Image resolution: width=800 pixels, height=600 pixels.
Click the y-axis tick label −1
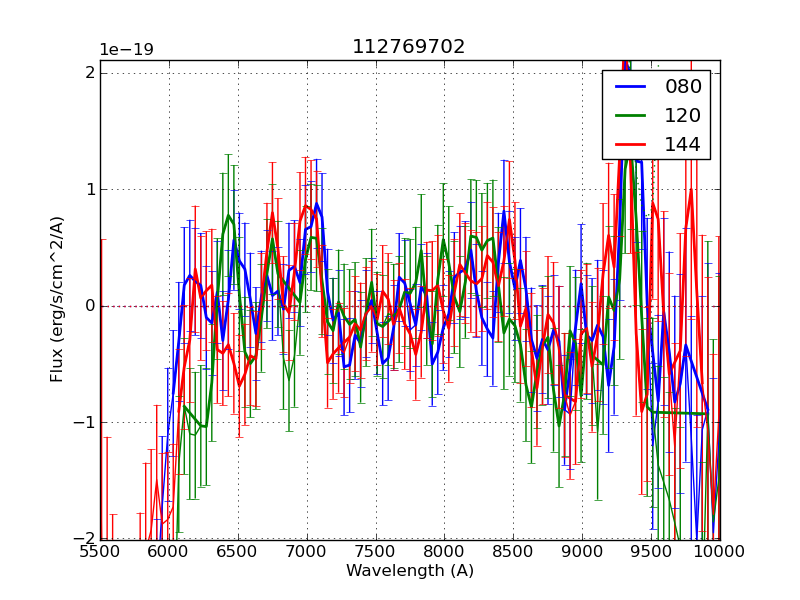84,423
